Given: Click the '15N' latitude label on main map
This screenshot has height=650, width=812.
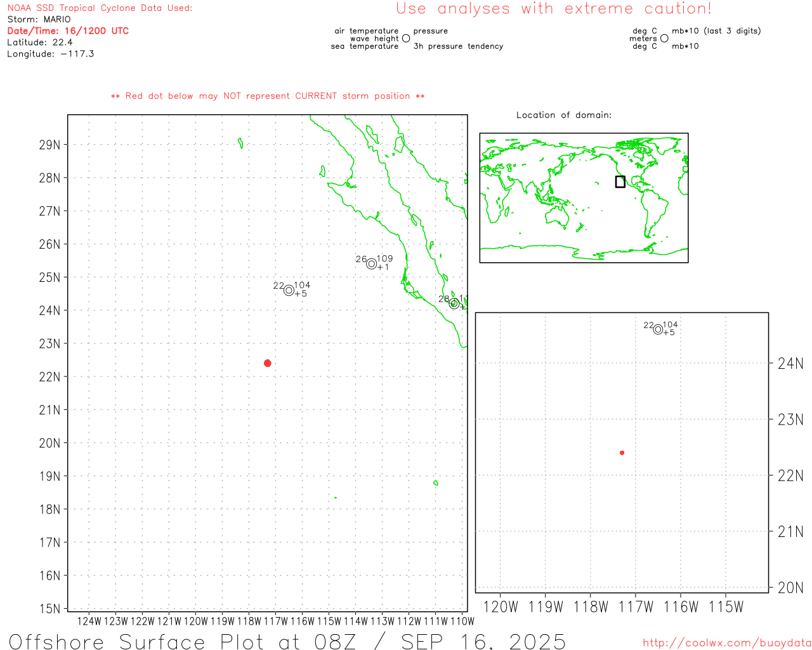Looking at the screenshot, I should click(x=49, y=609).
